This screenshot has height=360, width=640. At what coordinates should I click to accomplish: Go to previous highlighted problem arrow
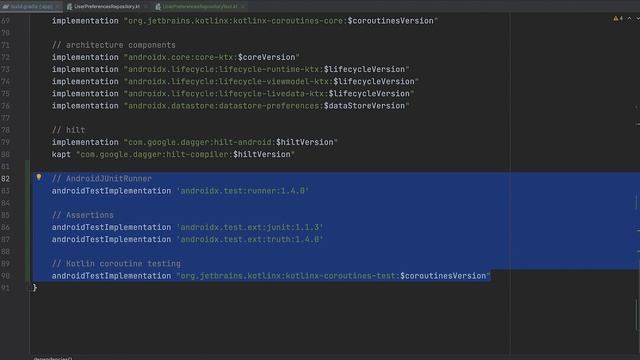(x=629, y=19)
